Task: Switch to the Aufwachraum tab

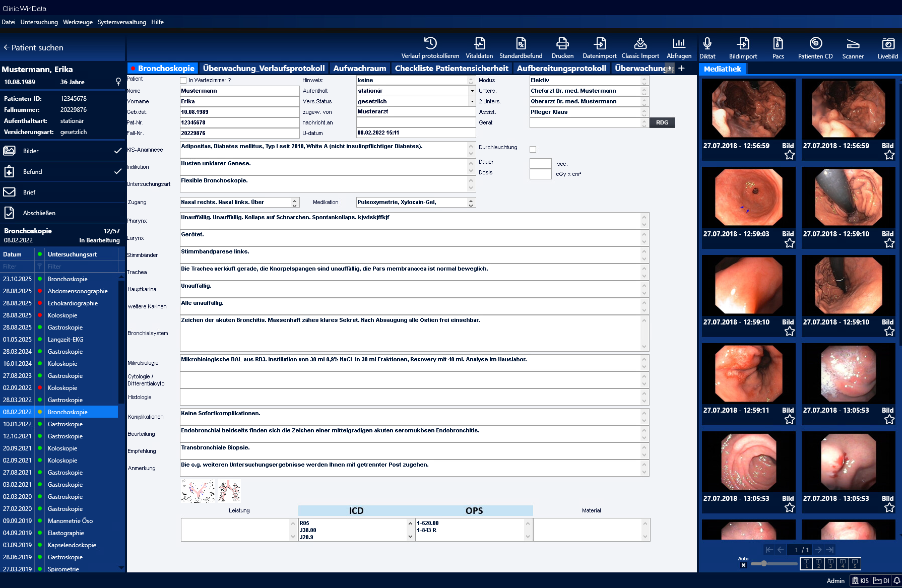Action: coord(359,69)
